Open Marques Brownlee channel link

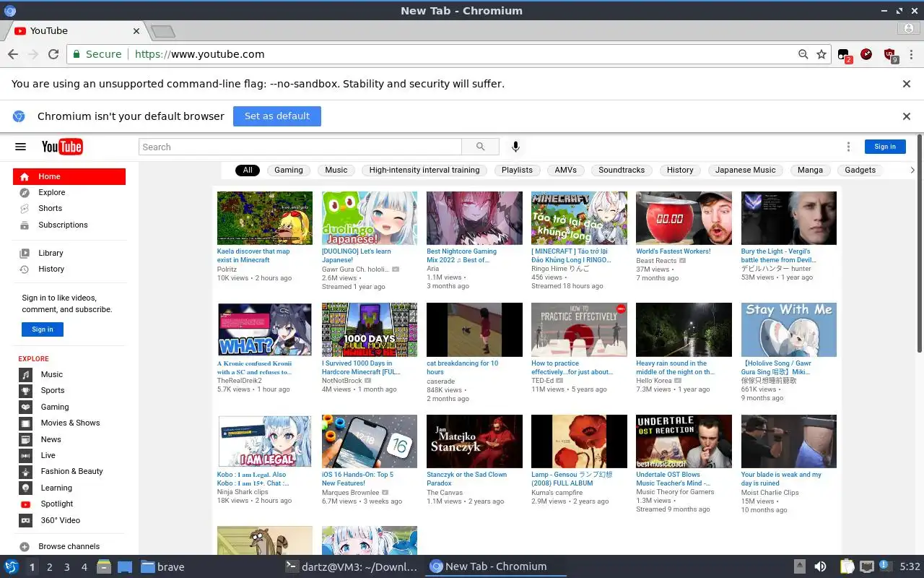[x=351, y=493]
